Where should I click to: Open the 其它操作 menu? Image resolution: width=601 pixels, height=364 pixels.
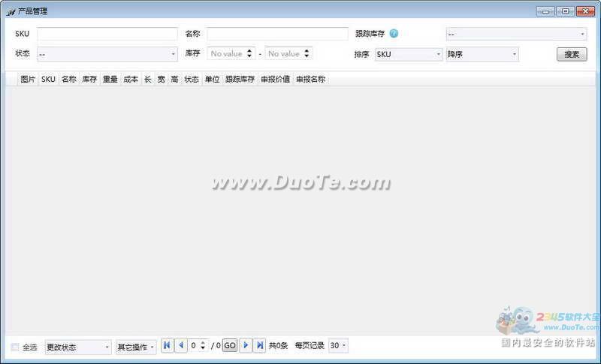click(136, 347)
